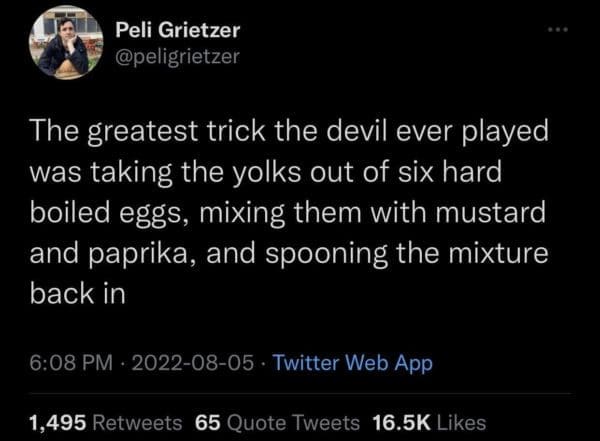
Task: Click the 65 quote tweets number
Action: point(207,421)
